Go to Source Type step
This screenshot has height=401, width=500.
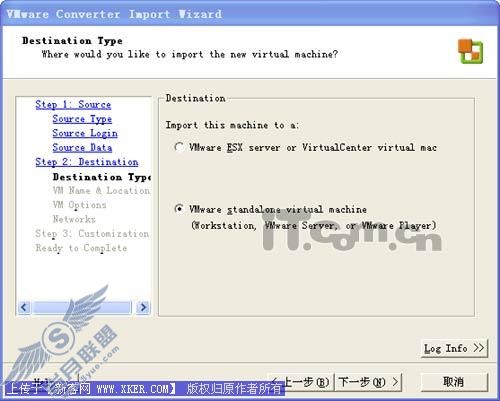(82, 119)
